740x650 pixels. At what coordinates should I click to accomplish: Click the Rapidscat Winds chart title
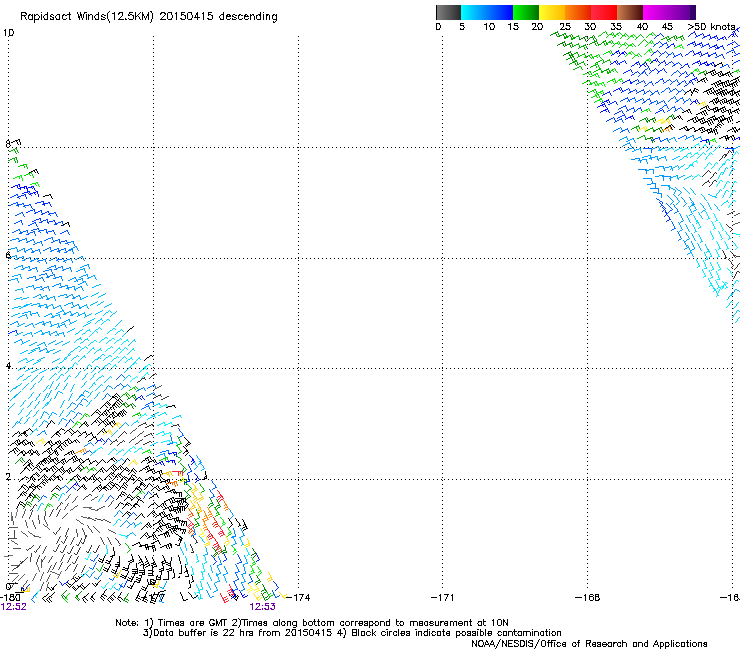[149, 17]
